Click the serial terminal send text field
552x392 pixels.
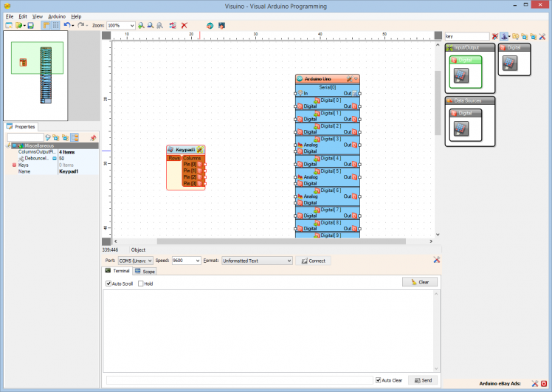click(238, 380)
